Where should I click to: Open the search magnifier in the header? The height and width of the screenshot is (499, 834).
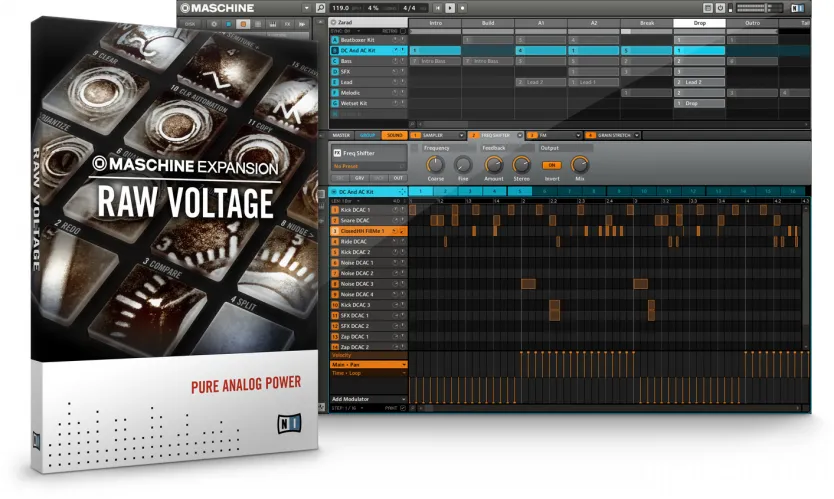(320, 8)
